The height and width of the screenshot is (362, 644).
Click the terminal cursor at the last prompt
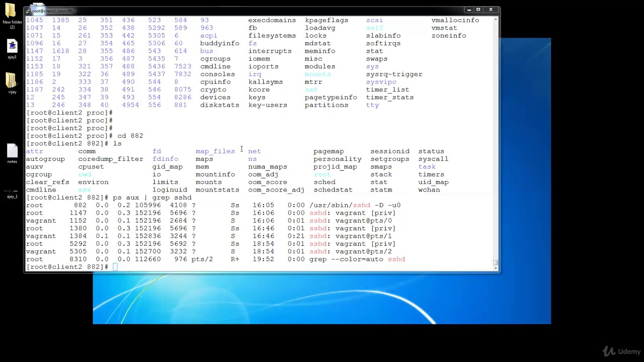point(115,267)
